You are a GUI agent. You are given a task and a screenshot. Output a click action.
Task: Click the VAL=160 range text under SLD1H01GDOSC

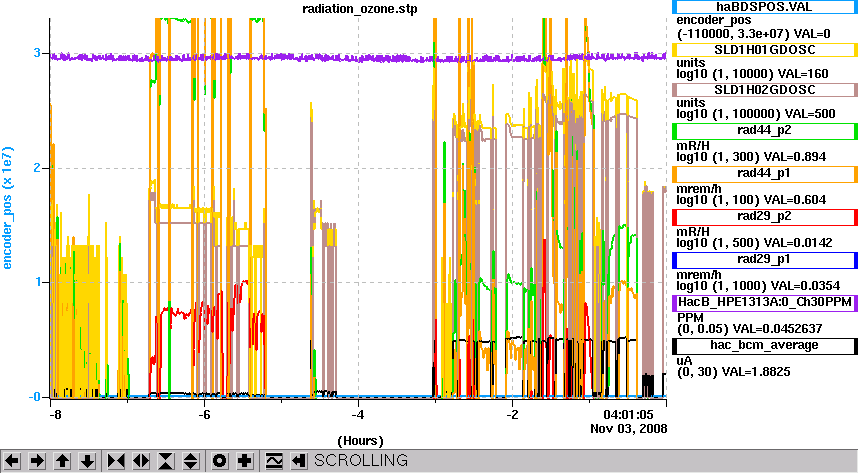(752, 74)
